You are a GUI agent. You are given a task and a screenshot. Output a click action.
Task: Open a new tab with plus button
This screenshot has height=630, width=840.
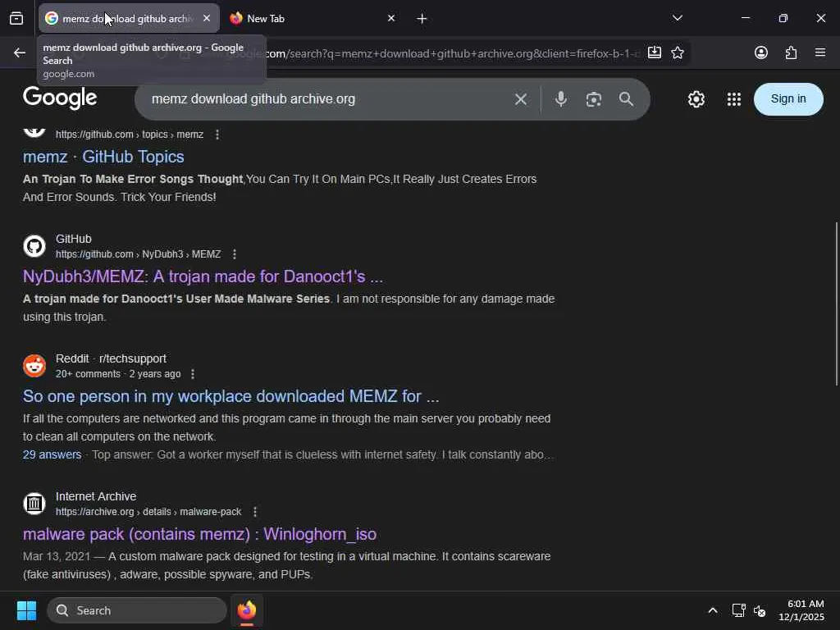[422, 19]
